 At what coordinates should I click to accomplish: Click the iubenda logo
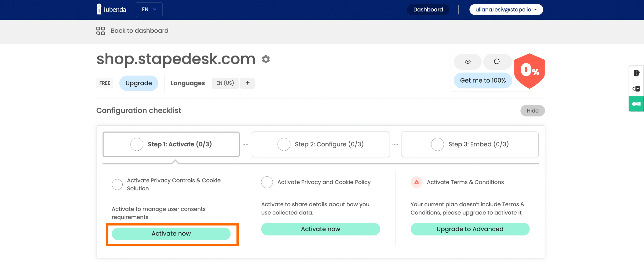click(x=111, y=9)
